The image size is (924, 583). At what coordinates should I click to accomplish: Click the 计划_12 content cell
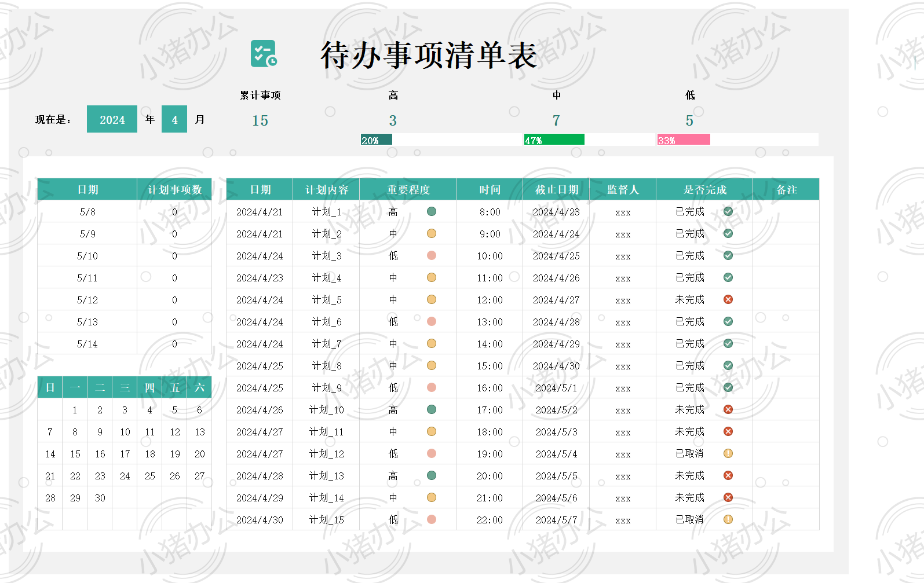pyautogui.click(x=327, y=454)
